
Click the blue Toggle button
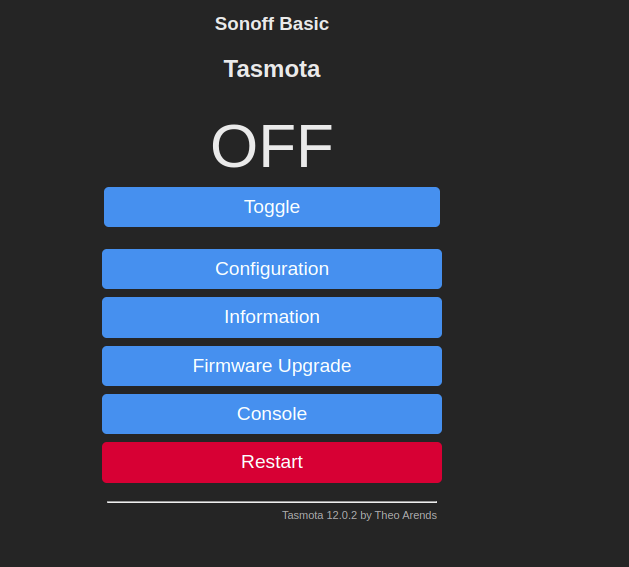tap(272, 207)
